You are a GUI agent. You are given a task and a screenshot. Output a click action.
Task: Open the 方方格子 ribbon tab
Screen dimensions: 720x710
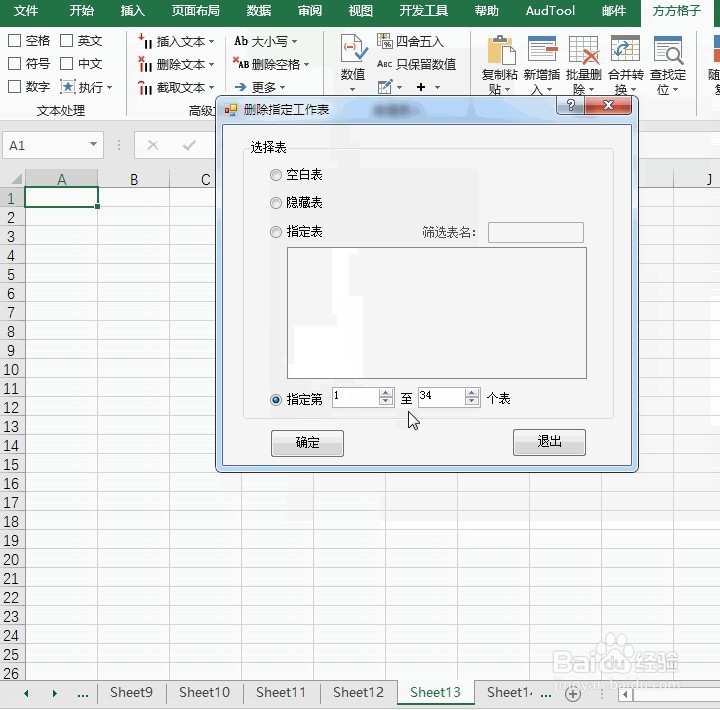tap(676, 11)
